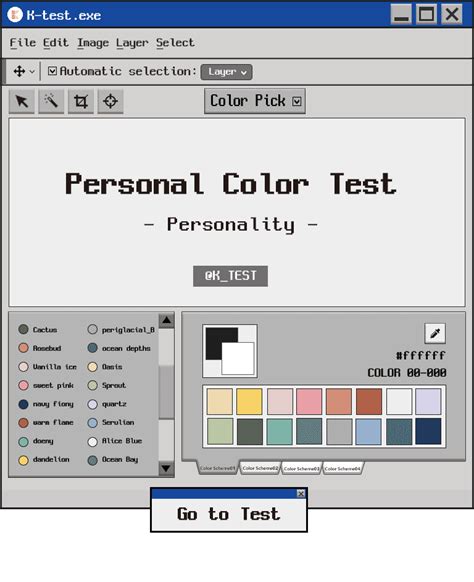Image resolution: width=474 pixels, height=582 pixels.
Task: Click the Go to Test button
Action: point(229,515)
